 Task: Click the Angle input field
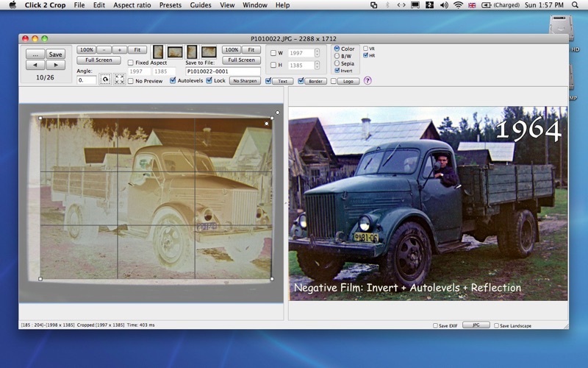(x=86, y=80)
